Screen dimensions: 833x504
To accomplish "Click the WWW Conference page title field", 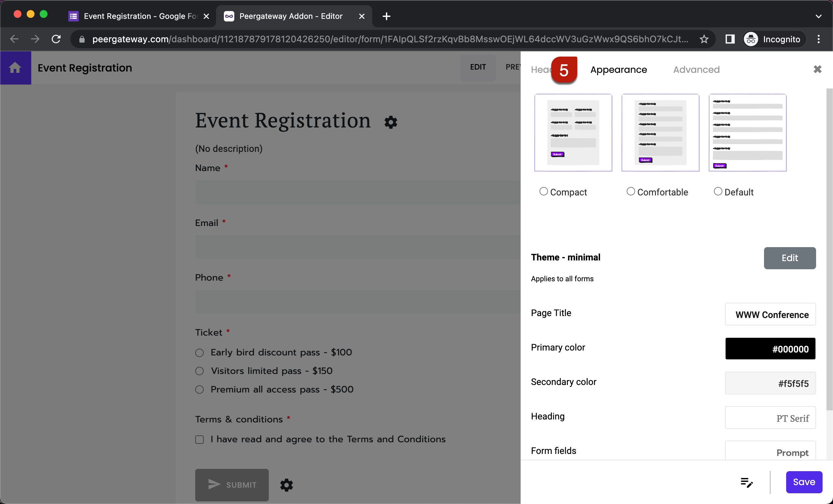I will (770, 314).
